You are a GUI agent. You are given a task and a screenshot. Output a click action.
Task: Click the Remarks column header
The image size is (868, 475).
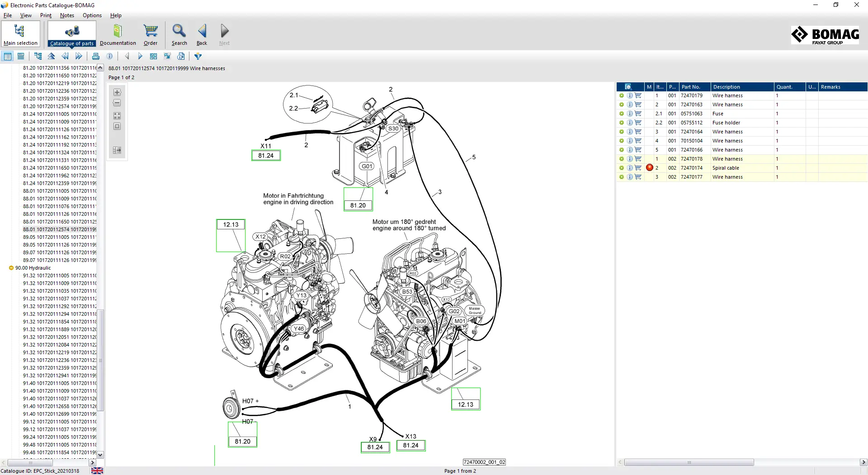pos(843,87)
